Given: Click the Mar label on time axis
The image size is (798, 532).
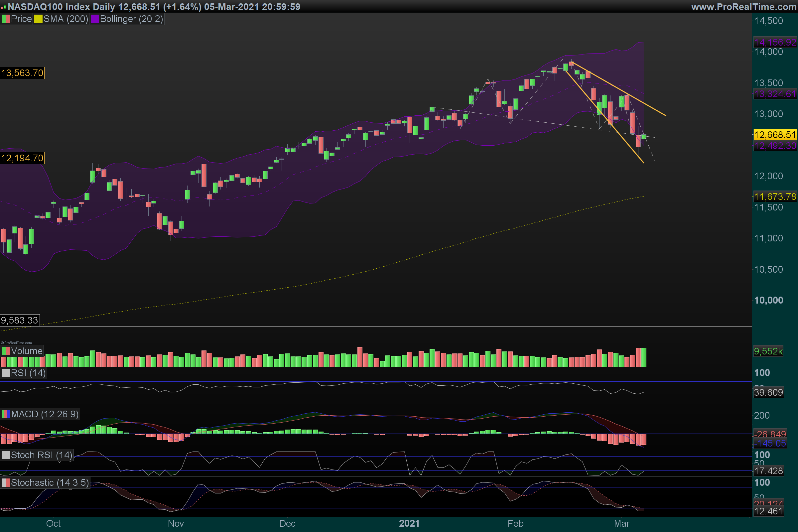Looking at the screenshot, I should (x=621, y=523).
